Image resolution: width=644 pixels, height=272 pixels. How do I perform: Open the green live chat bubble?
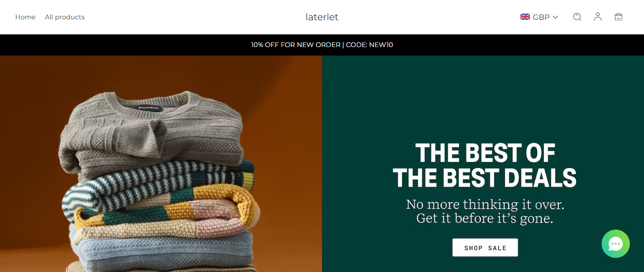(616, 244)
